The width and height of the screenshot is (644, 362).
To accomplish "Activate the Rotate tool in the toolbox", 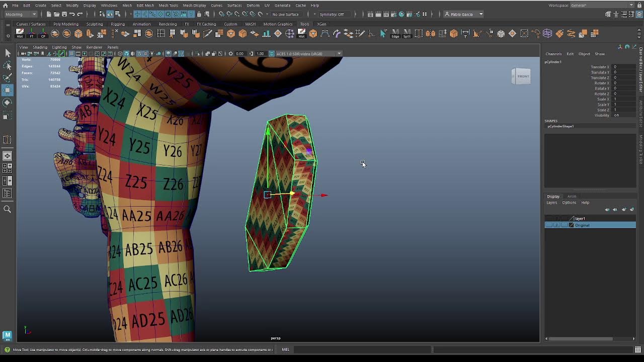I will [8, 103].
